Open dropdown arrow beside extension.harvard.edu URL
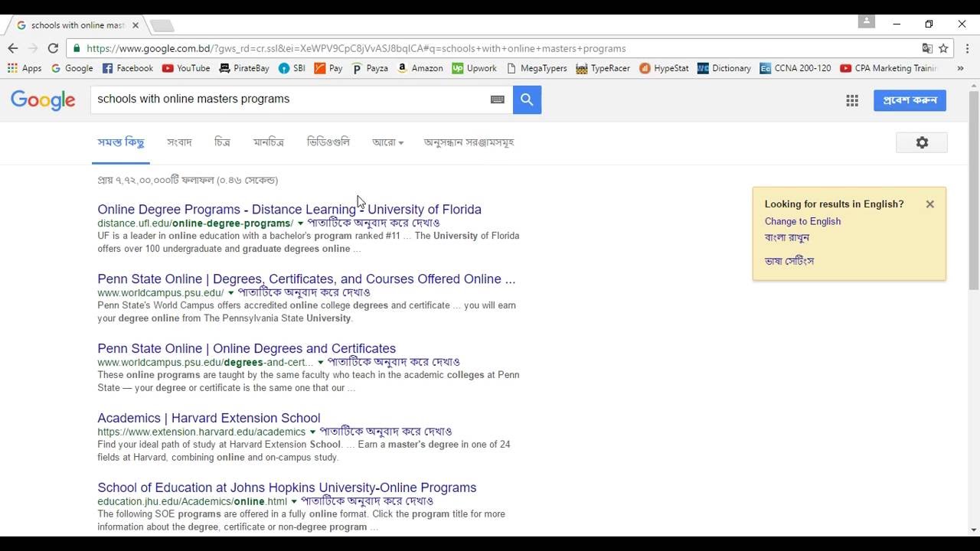 (x=312, y=432)
